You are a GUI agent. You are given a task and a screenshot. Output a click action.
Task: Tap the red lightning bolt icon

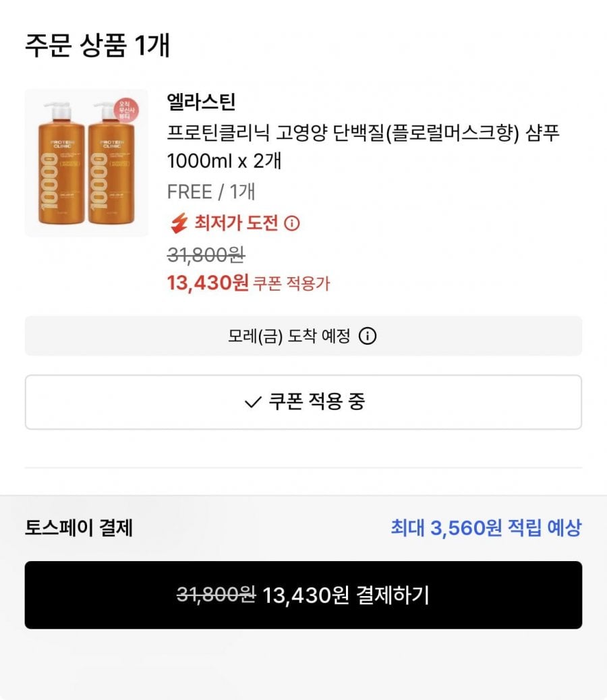click(179, 223)
